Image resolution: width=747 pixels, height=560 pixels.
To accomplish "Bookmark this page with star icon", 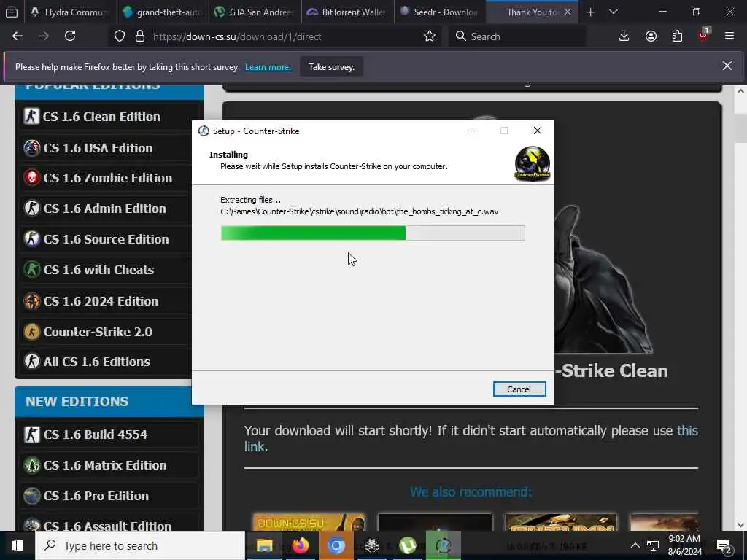I will point(429,36).
